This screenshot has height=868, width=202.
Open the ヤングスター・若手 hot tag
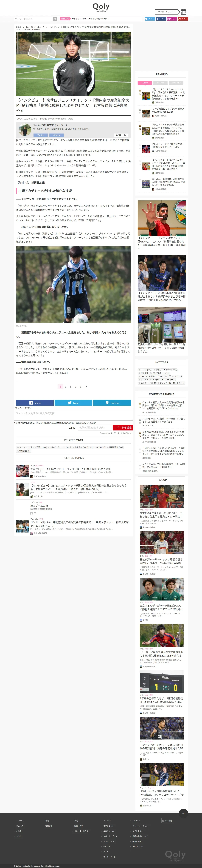[159, 373]
